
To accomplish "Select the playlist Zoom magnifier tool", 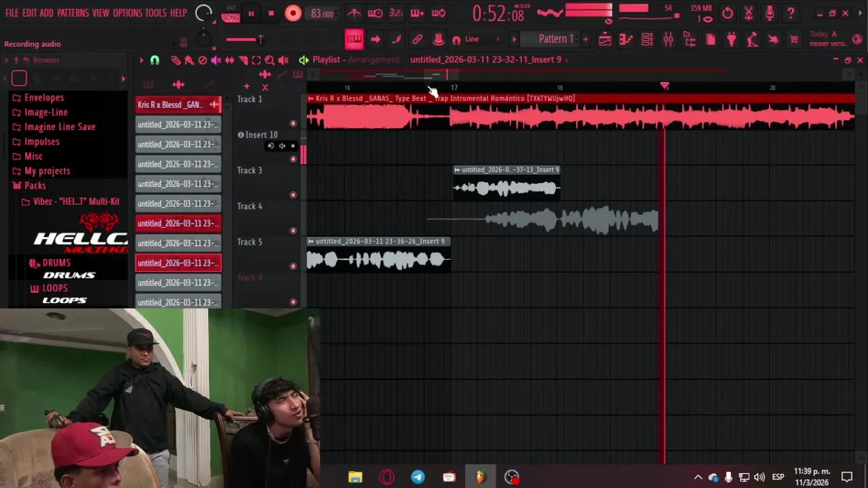I will coord(270,60).
